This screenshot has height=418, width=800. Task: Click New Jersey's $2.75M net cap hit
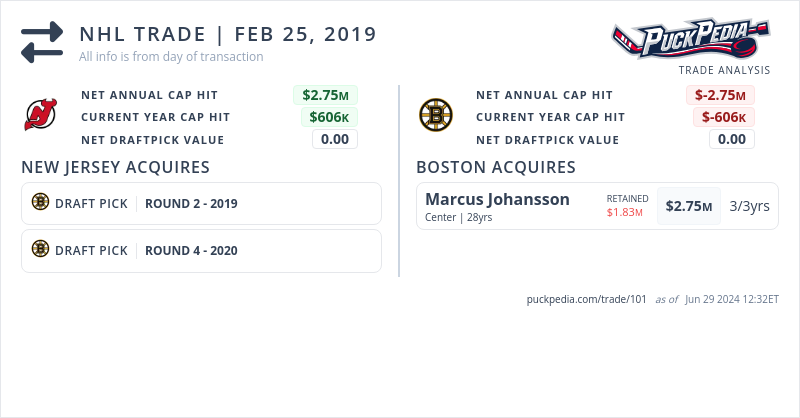point(325,95)
